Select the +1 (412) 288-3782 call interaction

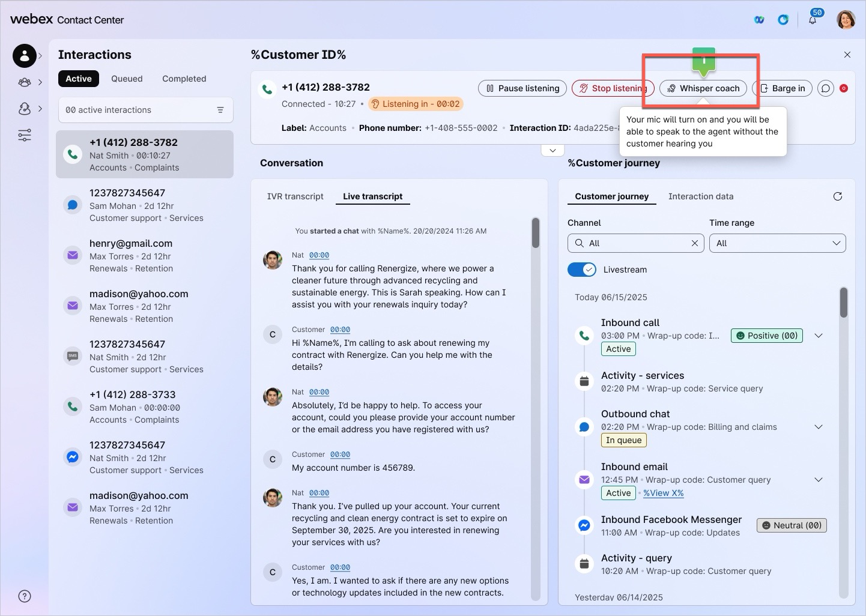pyautogui.click(x=145, y=154)
